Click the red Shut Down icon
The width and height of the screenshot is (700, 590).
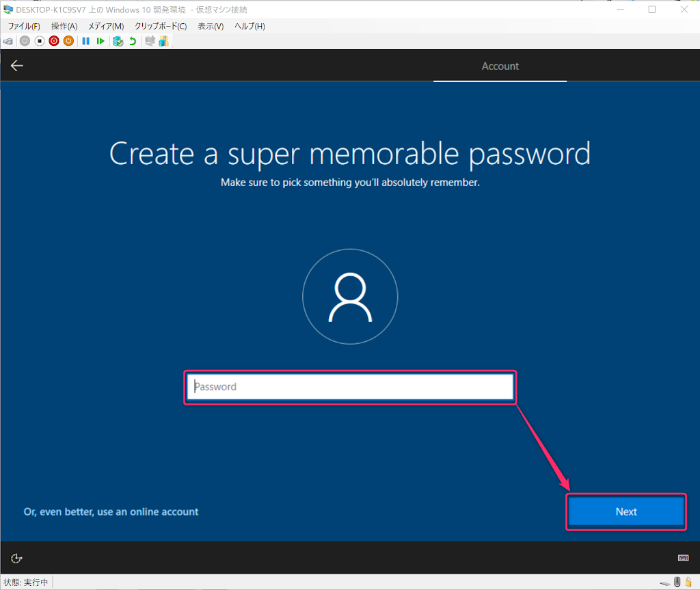tap(54, 41)
